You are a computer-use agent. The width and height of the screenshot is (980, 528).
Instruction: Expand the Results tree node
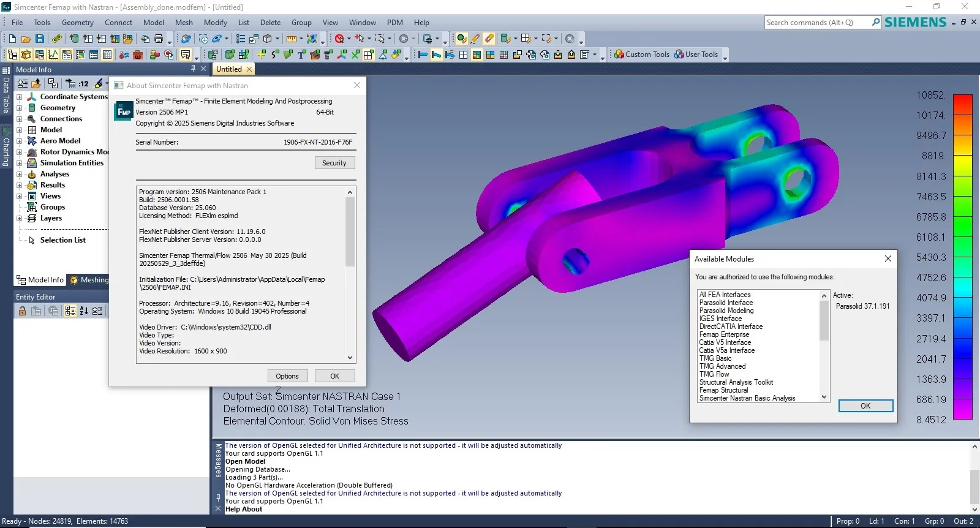(20, 185)
